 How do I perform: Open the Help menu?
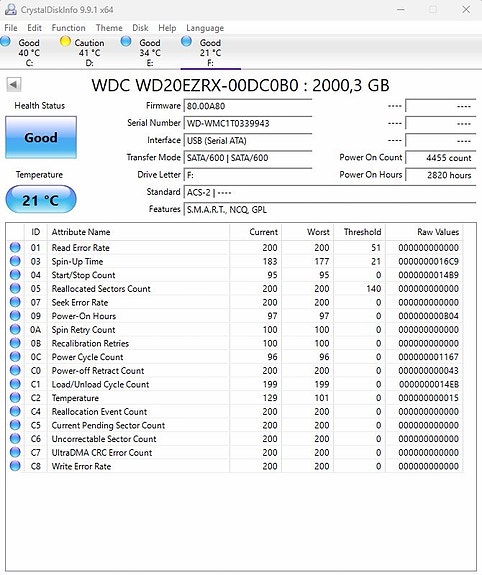coord(167,28)
